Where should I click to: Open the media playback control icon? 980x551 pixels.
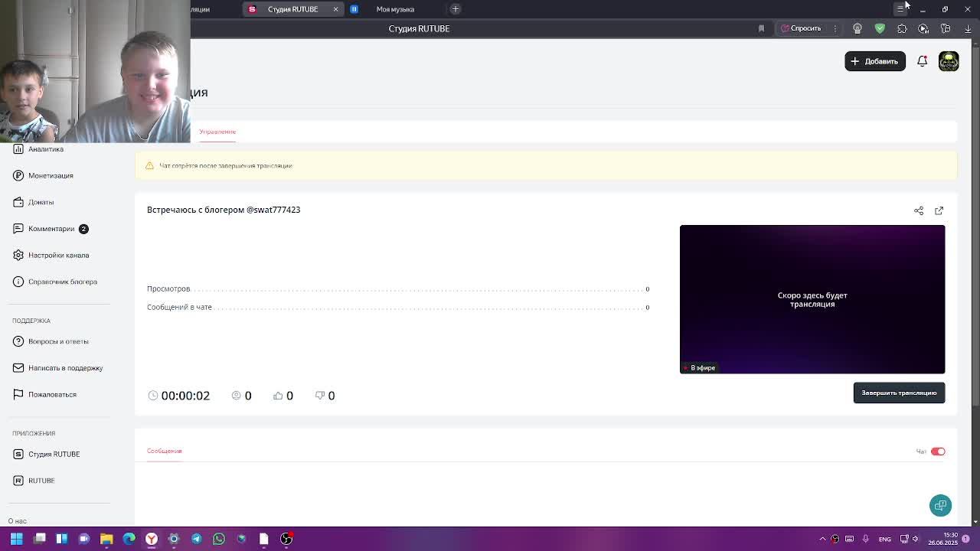923,28
